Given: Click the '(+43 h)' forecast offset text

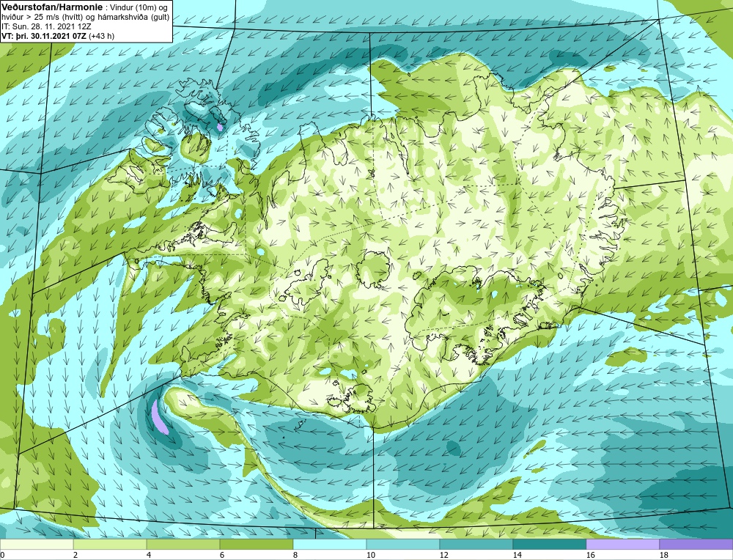Looking at the screenshot, I should 101,36.
